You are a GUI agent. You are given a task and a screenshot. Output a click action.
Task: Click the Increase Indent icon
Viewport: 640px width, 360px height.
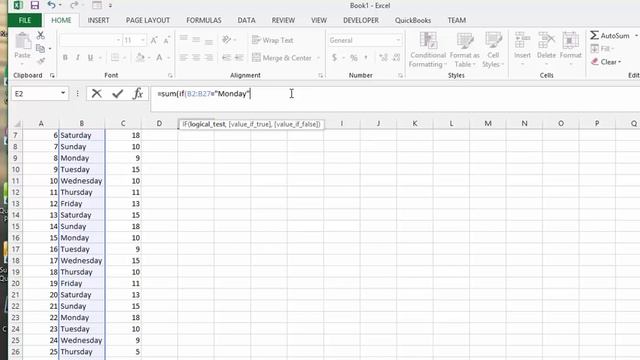[239, 58]
